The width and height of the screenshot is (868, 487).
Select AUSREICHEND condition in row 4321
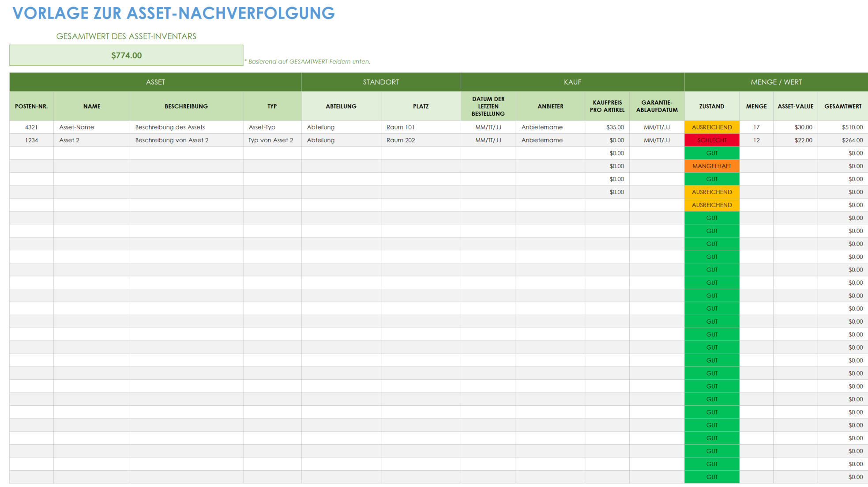click(x=712, y=127)
